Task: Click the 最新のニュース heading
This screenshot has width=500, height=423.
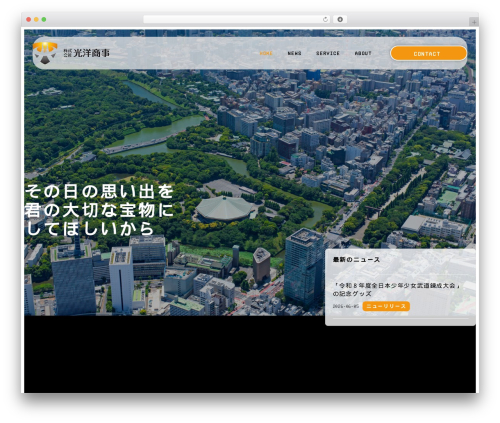Action: click(356, 259)
